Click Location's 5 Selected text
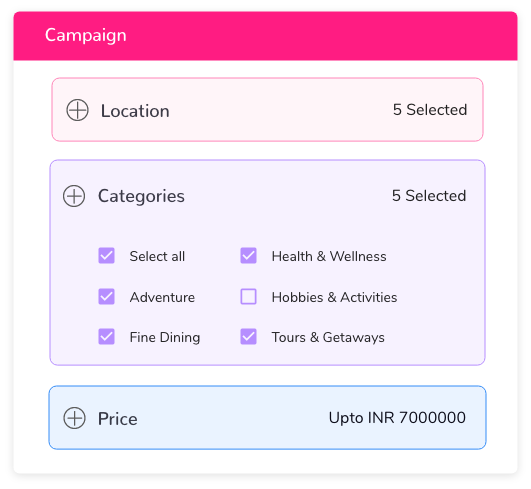The height and width of the screenshot is (489, 531). pyautogui.click(x=430, y=110)
